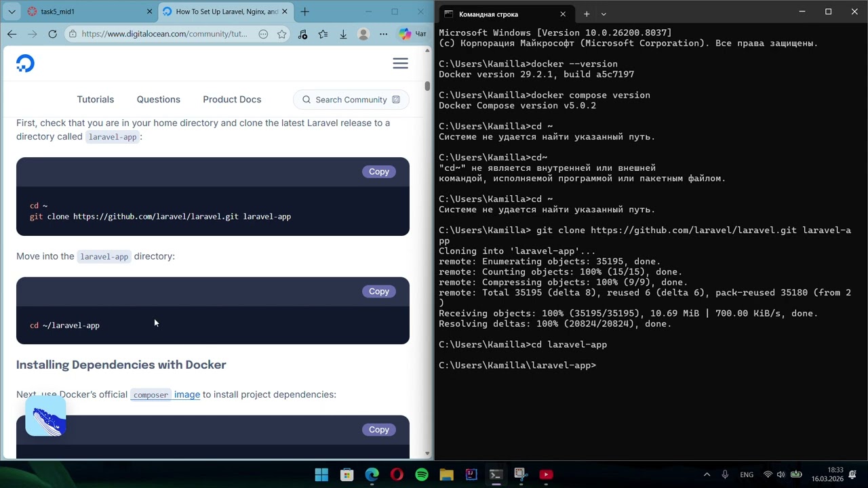Click the microphone tray icon
The image size is (868, 488).
725,474
